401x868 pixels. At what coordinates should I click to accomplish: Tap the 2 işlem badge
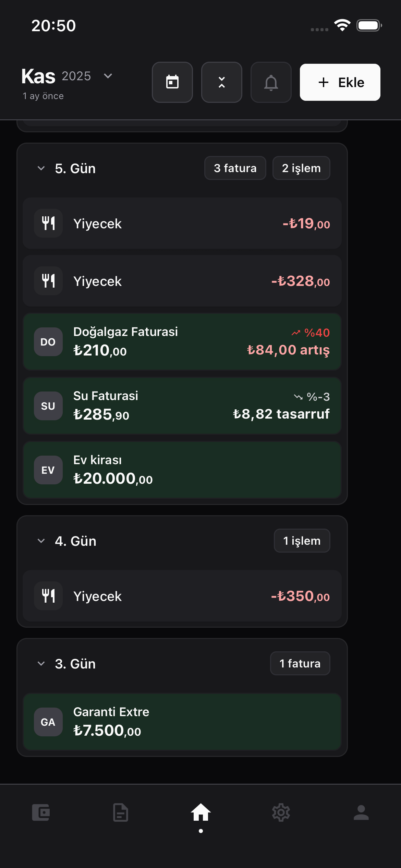pyautogui.click(x=301, y=168)
